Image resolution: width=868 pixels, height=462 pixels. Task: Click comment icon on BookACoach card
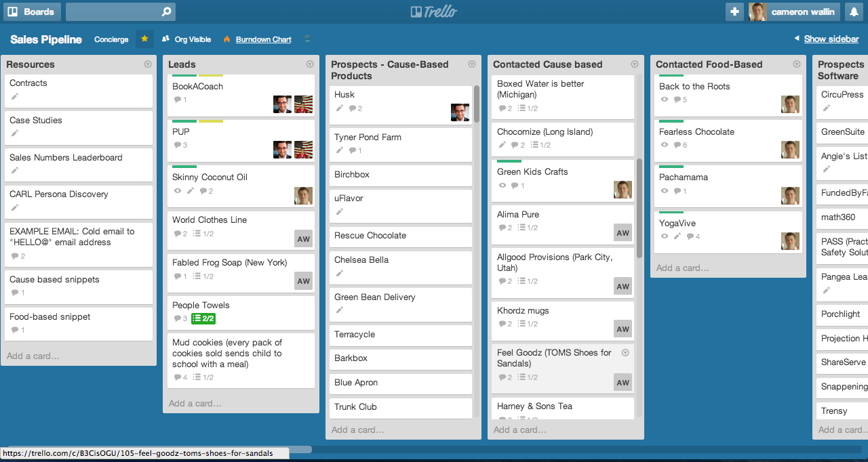[178, 100]
